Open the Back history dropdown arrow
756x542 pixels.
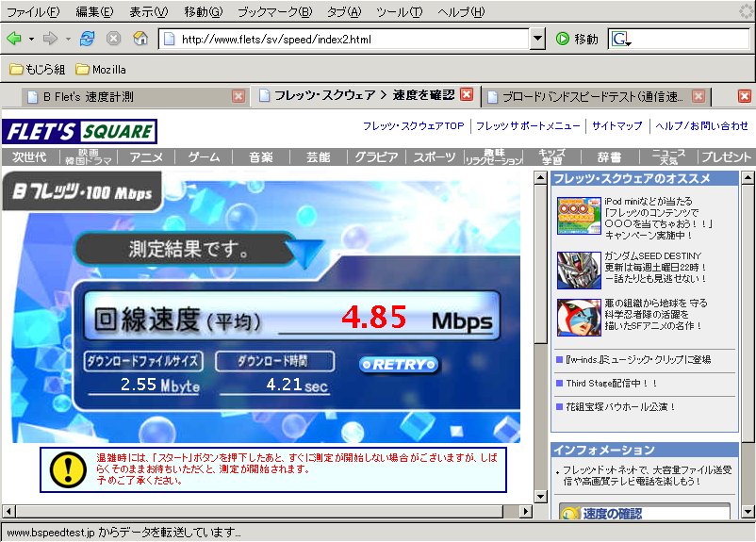[31, 39]
